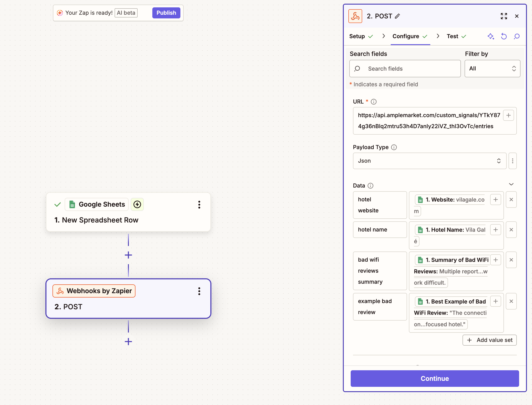Image resolution: width=532 pixels, height=405 pixels.
Task: Click the magnifier icon beside refresh icon
Action: coord(516,36)
